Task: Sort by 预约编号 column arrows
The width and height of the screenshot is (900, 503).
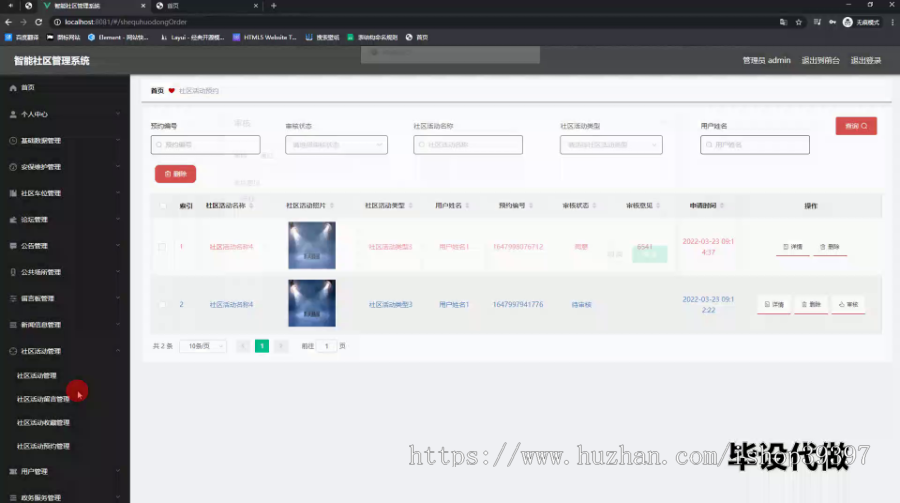Action: pos(531,206)
